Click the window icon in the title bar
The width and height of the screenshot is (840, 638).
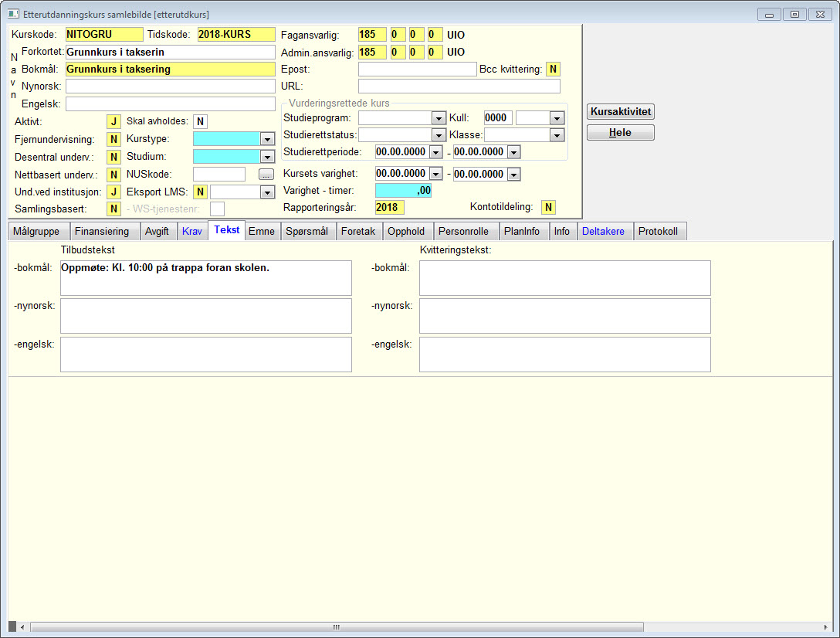click(x=13, y=14)
